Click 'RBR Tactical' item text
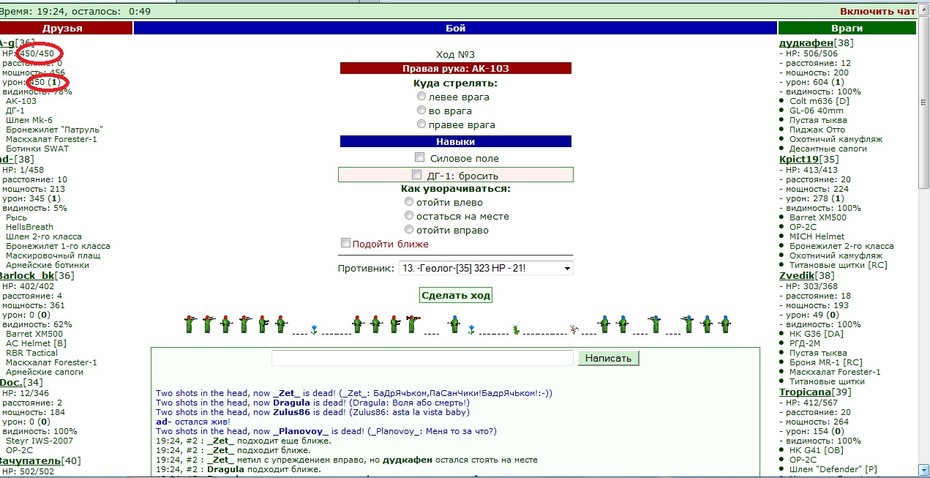The width and height of the screenshot is (930, 478). pyautogui.click(x=31, y=353)
